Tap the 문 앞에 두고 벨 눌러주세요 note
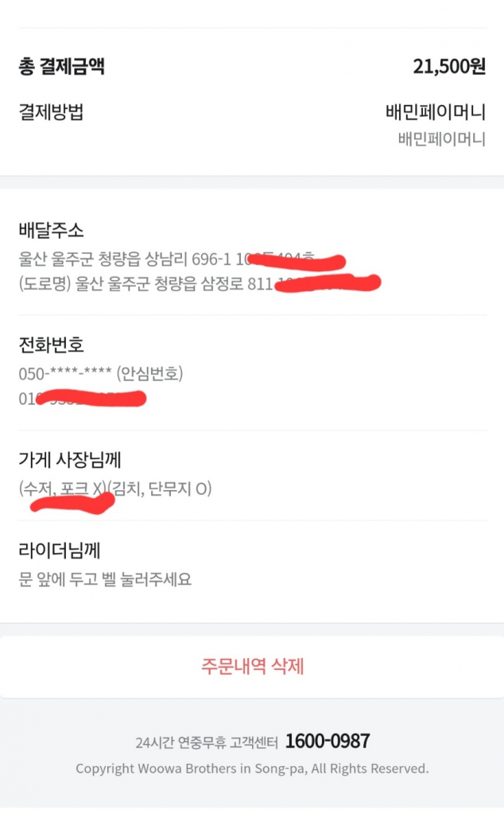This screenshot has width=504, height=814. (x=105, y=579)
